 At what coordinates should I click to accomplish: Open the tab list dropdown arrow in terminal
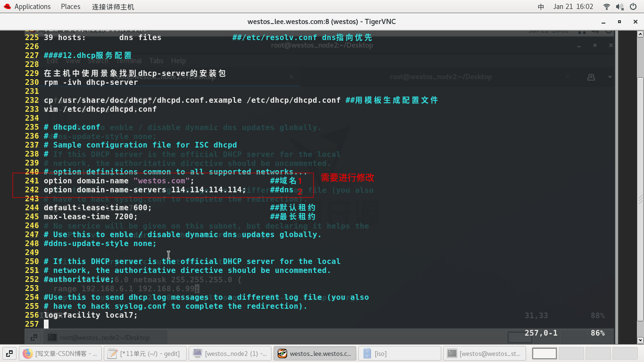[610, 77]
